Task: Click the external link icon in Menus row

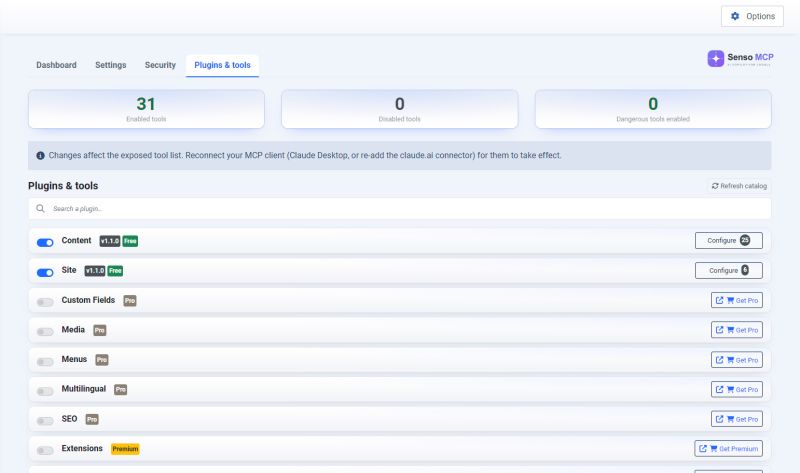Action: 719,360
